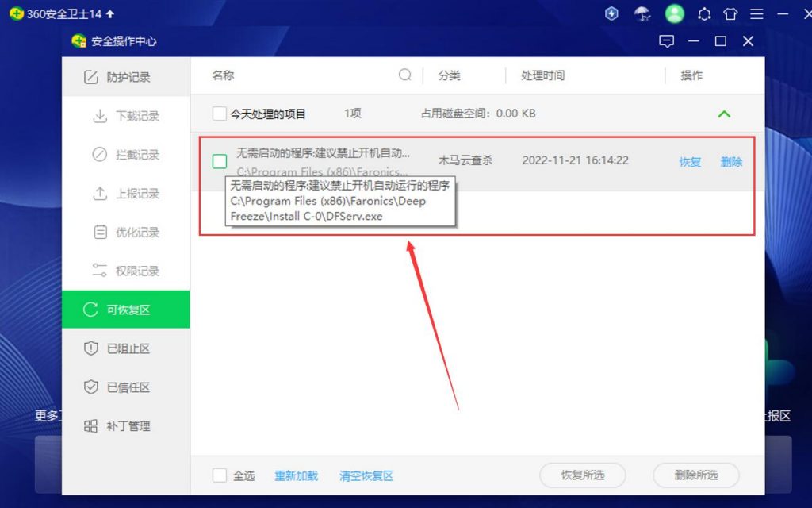Click the umbrella icon in top bar

point(642,13)
